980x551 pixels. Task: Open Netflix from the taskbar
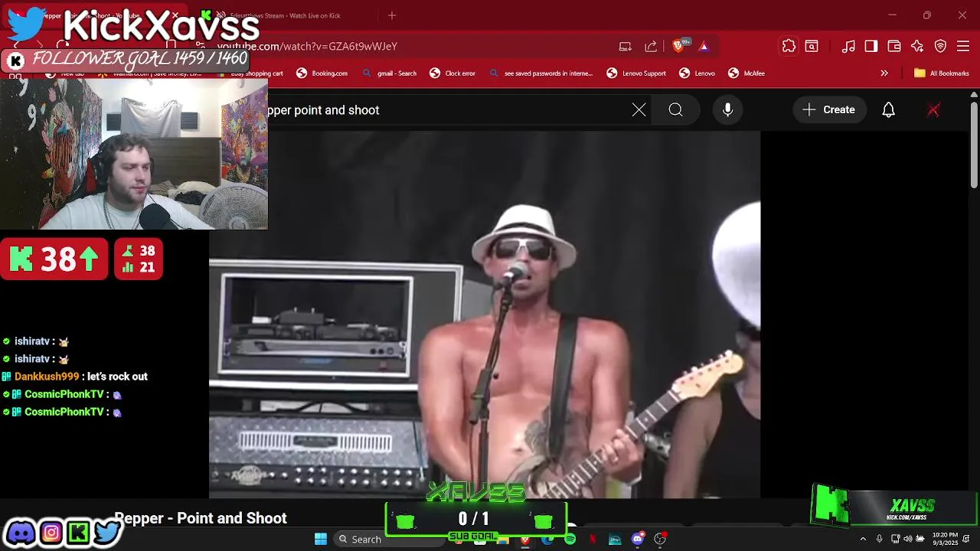[593, 539]
